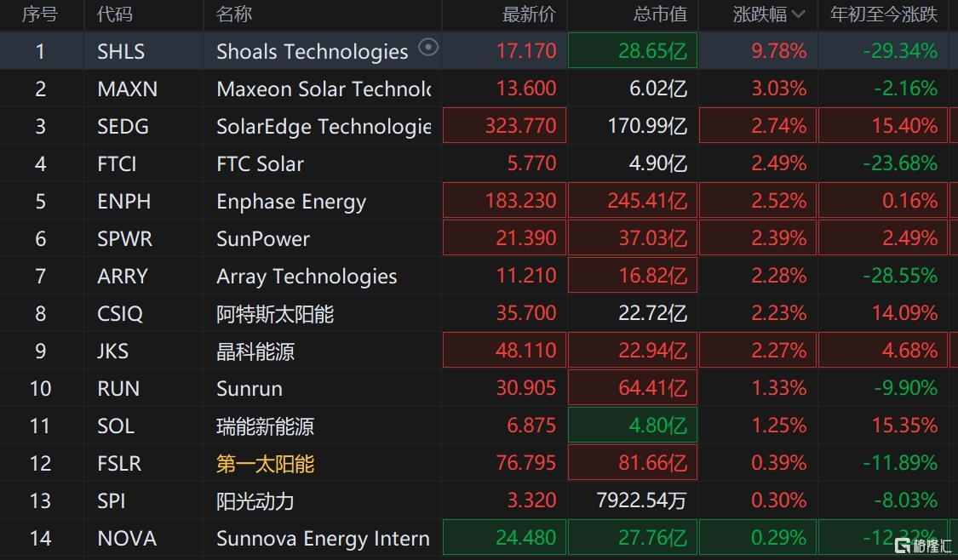Select ticker code ARRY
958x560 pixels.
pos(122,276)
